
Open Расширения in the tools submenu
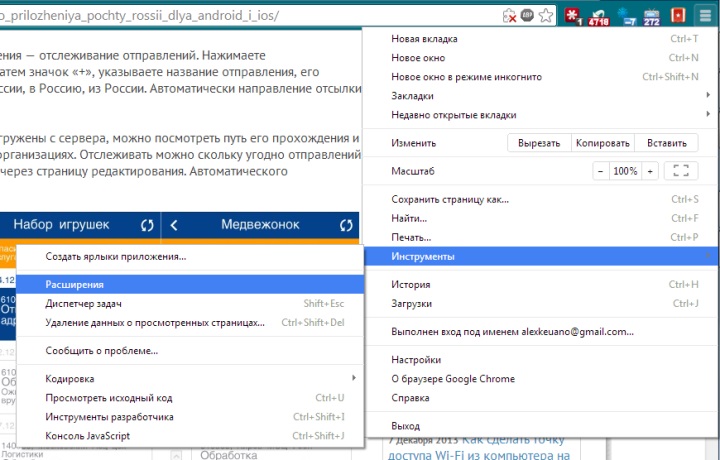pyautogui.click(x=190, y=285)
